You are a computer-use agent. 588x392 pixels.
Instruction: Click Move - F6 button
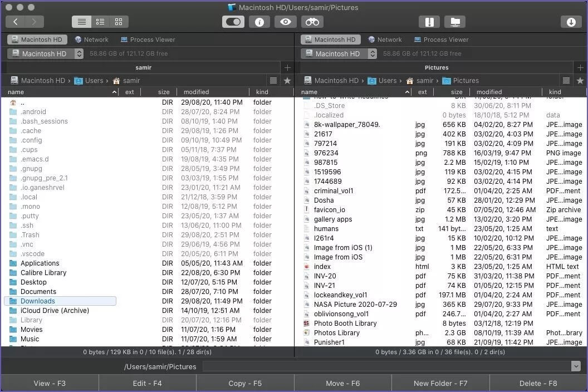click(343, 383)
